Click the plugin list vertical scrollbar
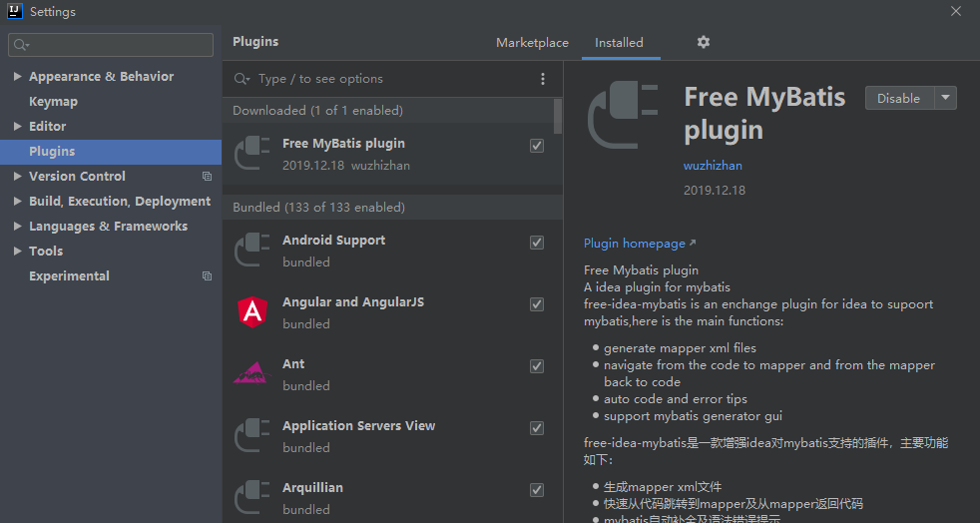This screenshot has width=980, height=523. (558, 116)
